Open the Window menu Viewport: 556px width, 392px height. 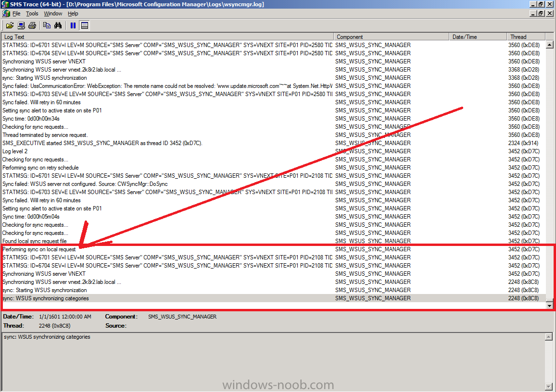pos(53,13)
